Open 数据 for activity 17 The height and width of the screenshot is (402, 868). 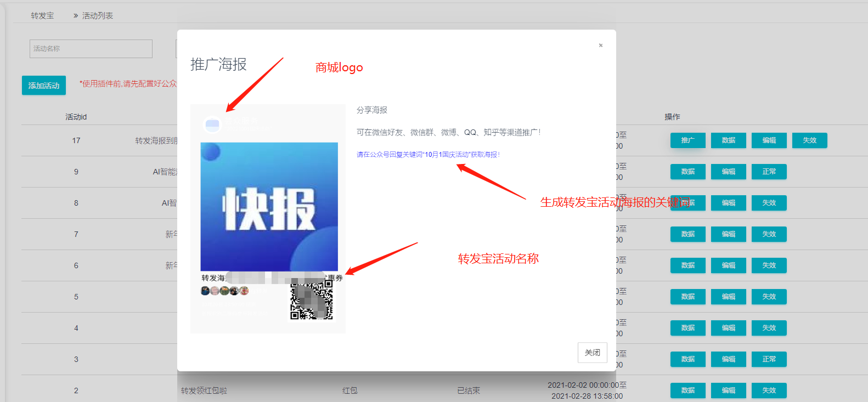point(728,140)
